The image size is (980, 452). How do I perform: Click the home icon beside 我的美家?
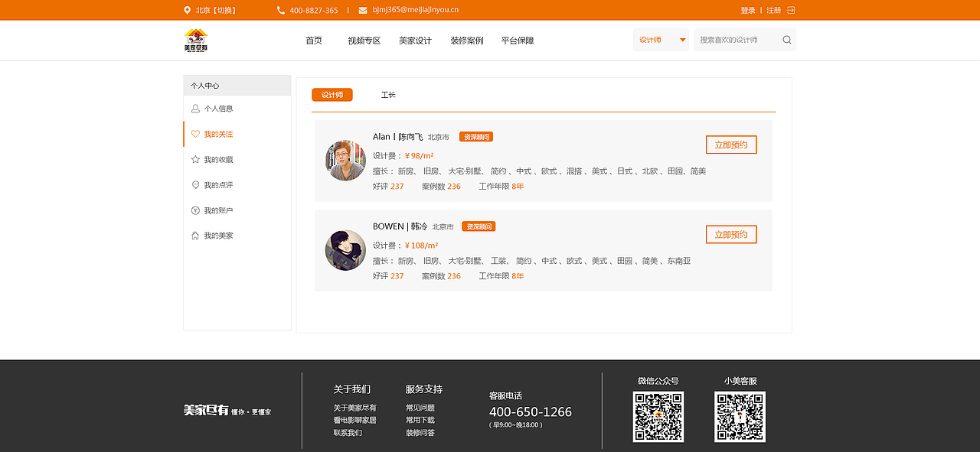coord(195,235)
